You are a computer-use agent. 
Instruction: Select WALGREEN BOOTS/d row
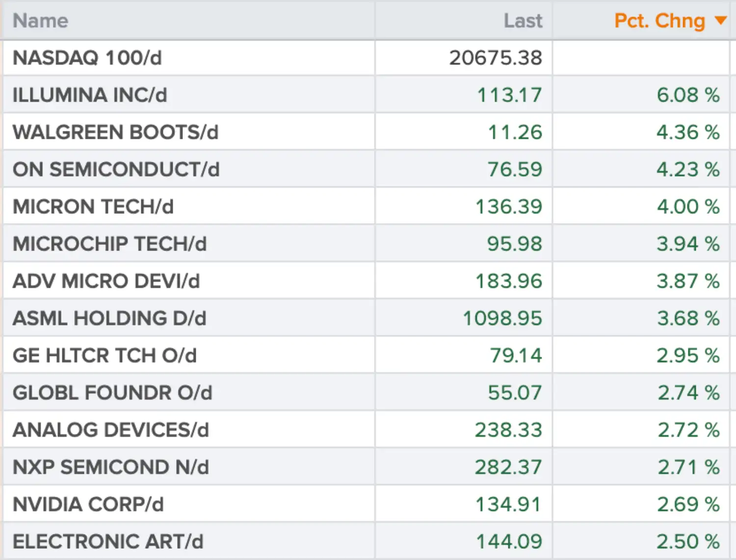point(367,132)
